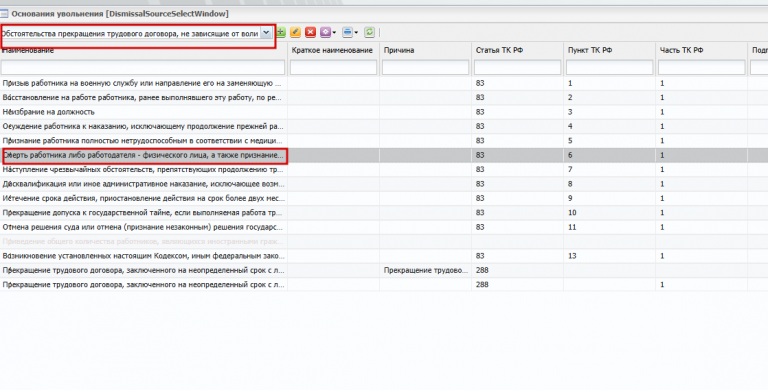Click the orange edit record icon
The image size is (768, 390).
tap(295, 32)
